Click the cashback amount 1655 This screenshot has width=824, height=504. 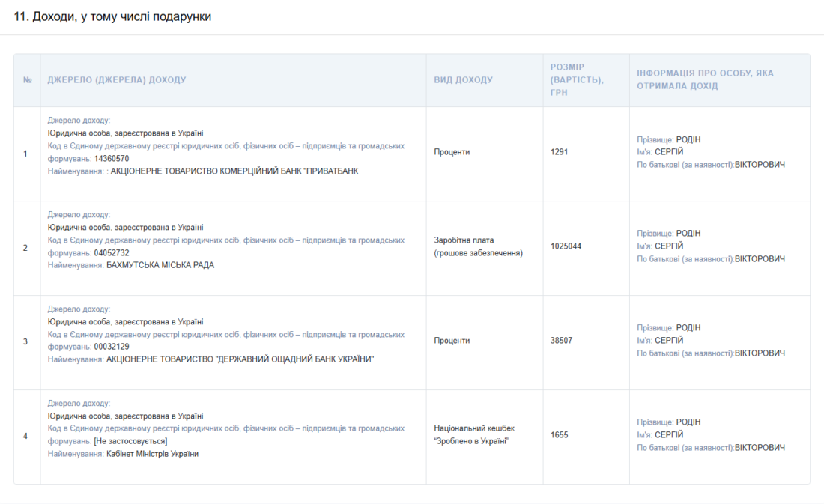pyautogui.click(x=559, y=435)
